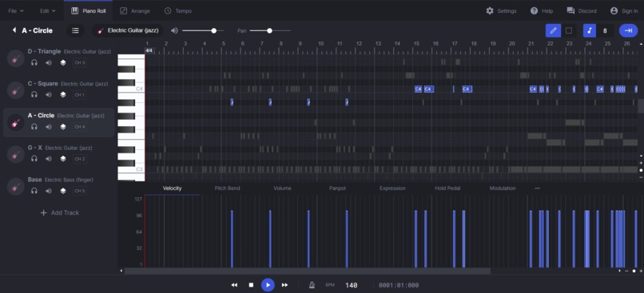Solo the D - Triangle track with headphones icon

pos(34,63)
